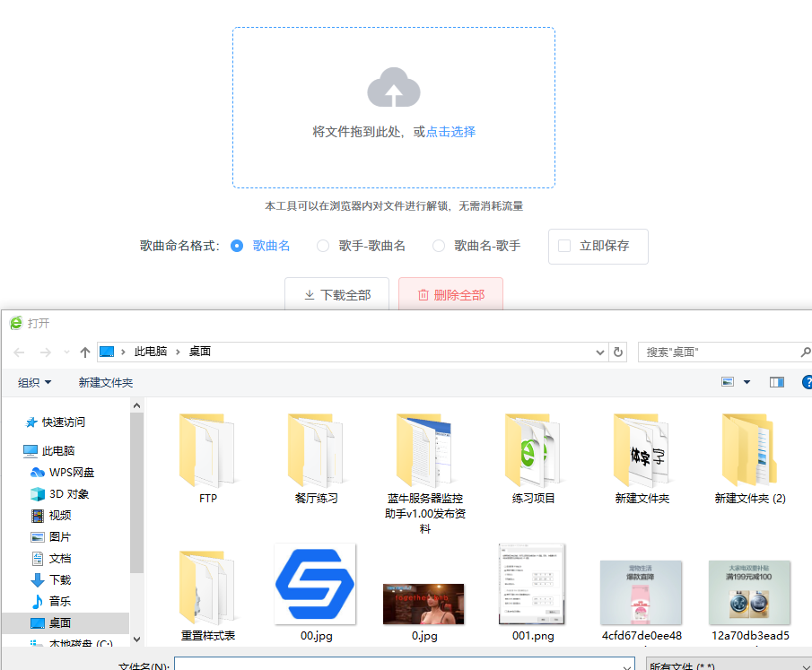The height and width of the screenshot is (670, 812).
Task: Select 下载 in the navigation pane
Action: click(59, 579)
